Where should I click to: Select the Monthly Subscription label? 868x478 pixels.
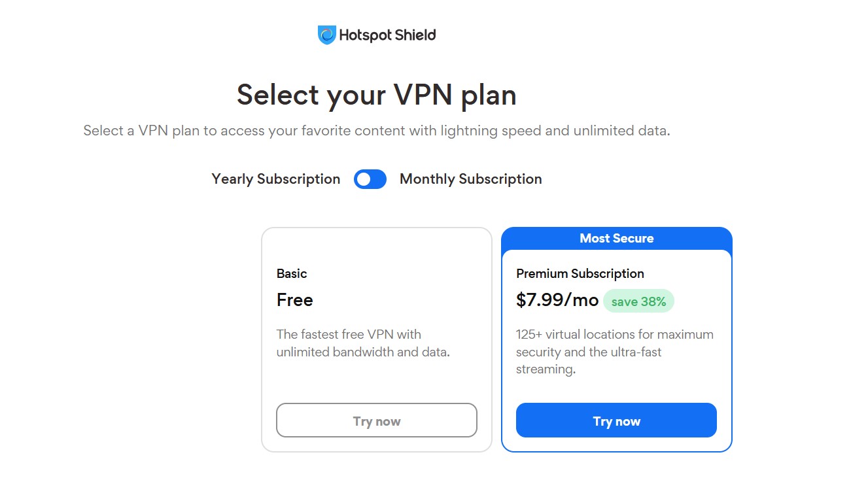tap(471, 179)
